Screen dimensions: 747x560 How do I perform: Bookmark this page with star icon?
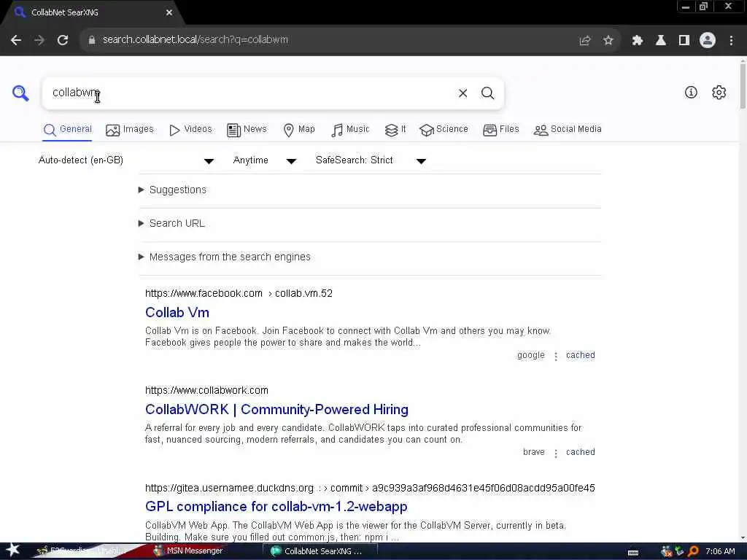point(608,41)
